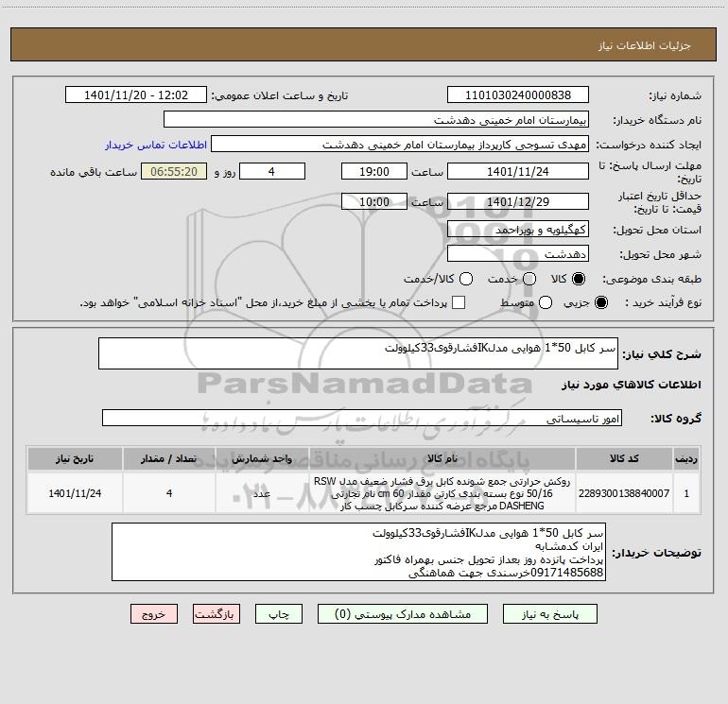728x704 pixels.
Task: Click the quantity cell showing 4
Action: 169,493
